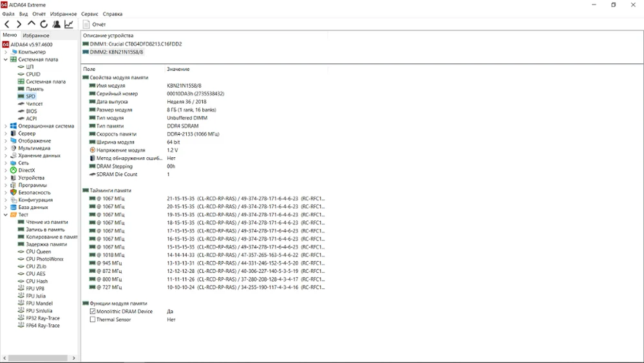Viewport: 644px width, 363px height.
Task: Toggle Thermal Sensor checkbox
Action: click(92, 320)
